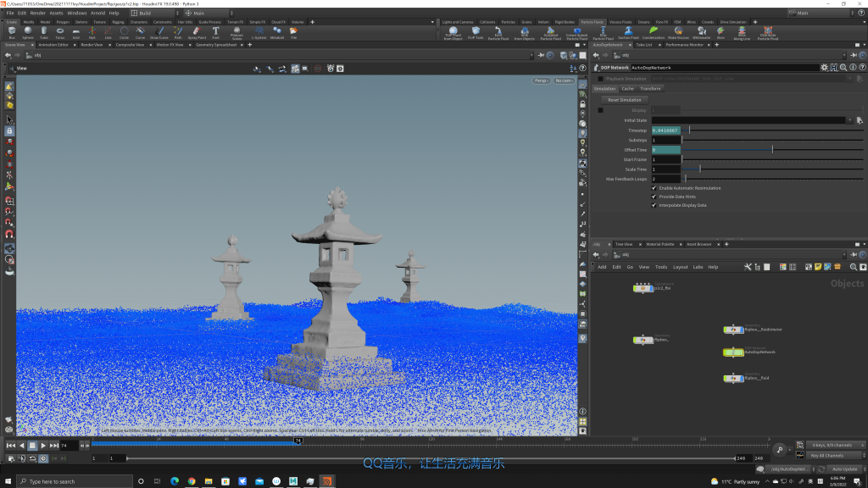The image size is (868, 488).
Task: Click the Sink from Objects shelf tool
Action: point(525,32)
